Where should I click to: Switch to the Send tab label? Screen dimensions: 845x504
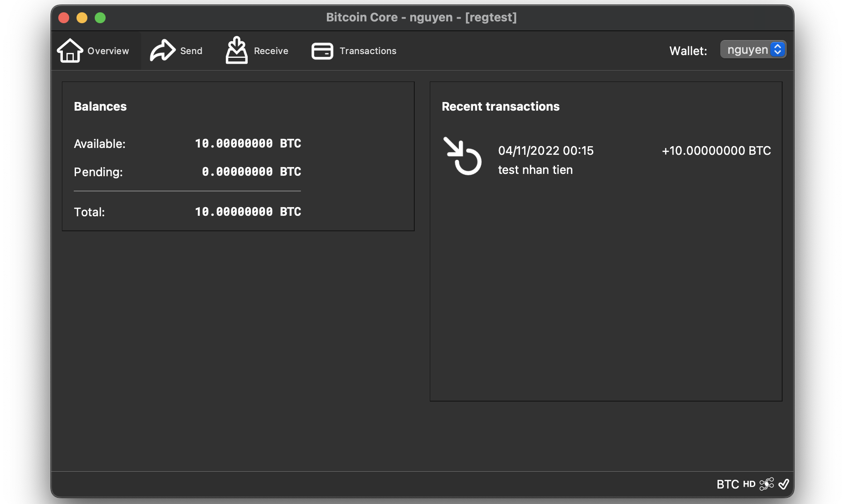coord(191,51)
